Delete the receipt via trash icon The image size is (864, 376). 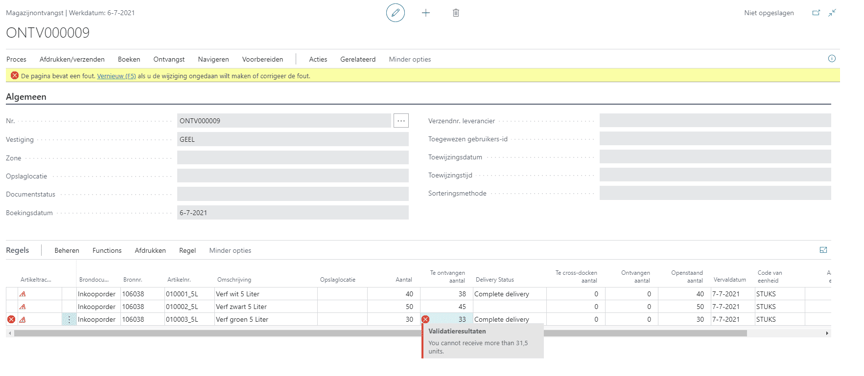[456, 13]
